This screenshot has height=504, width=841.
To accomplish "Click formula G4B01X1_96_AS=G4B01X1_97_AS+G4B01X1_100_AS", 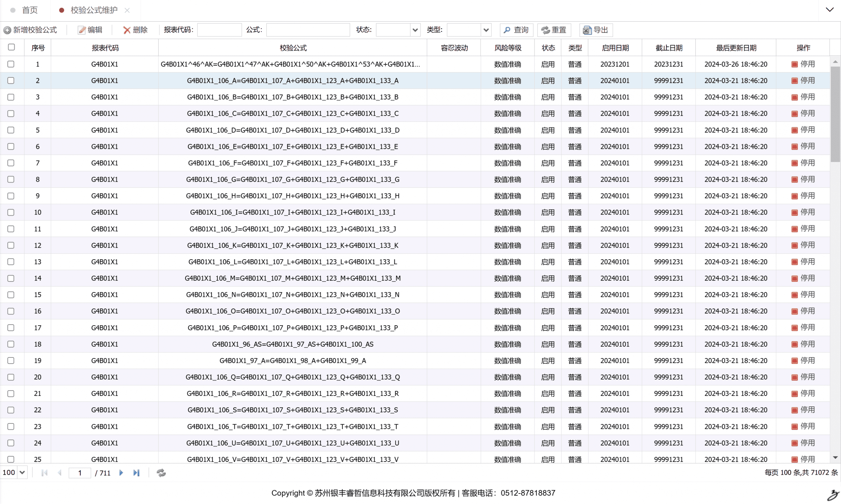I will coord(293,344).
